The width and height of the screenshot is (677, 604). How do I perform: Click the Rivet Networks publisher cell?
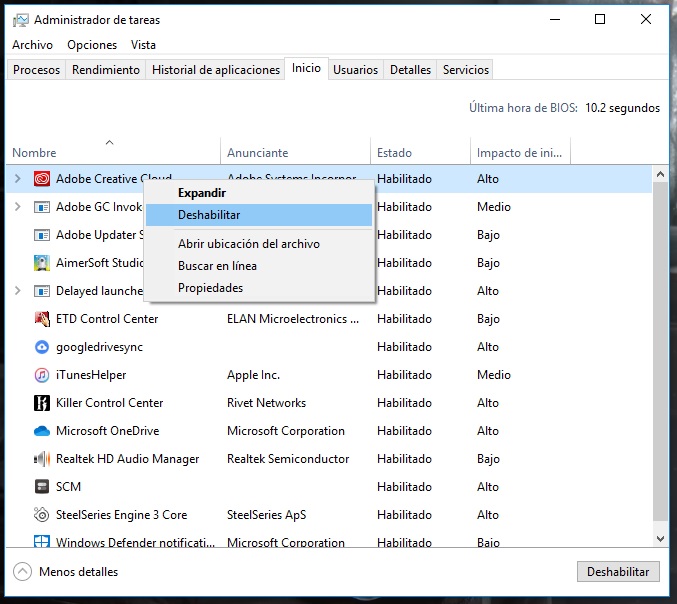(x=266, y=403)
